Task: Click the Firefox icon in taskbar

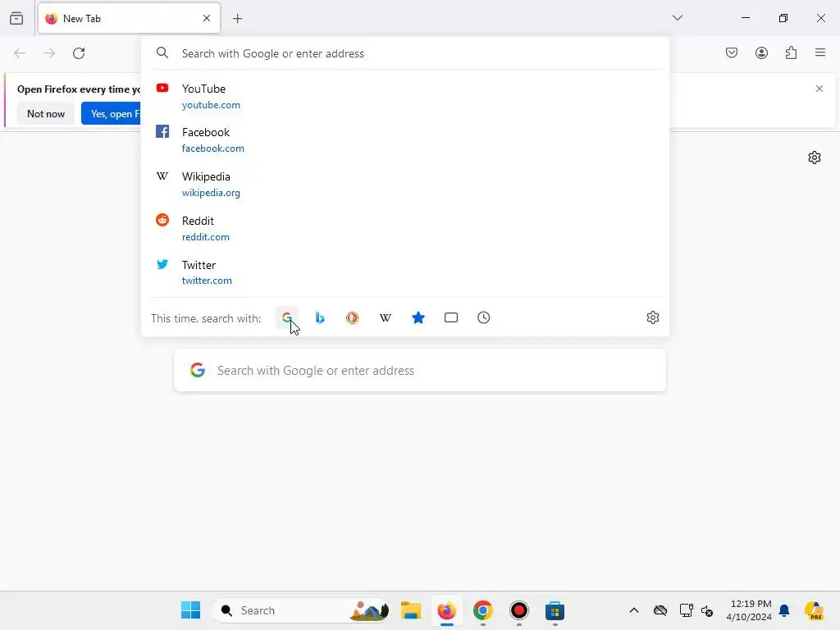Action: click(x=447, y=610)
